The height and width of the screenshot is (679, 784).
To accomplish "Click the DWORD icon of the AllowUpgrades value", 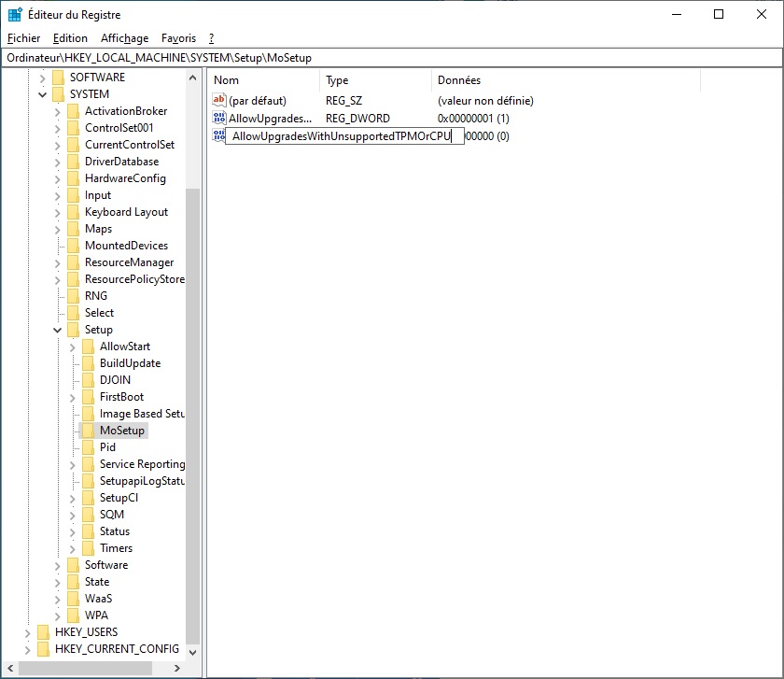I will [x=219, y=119].
